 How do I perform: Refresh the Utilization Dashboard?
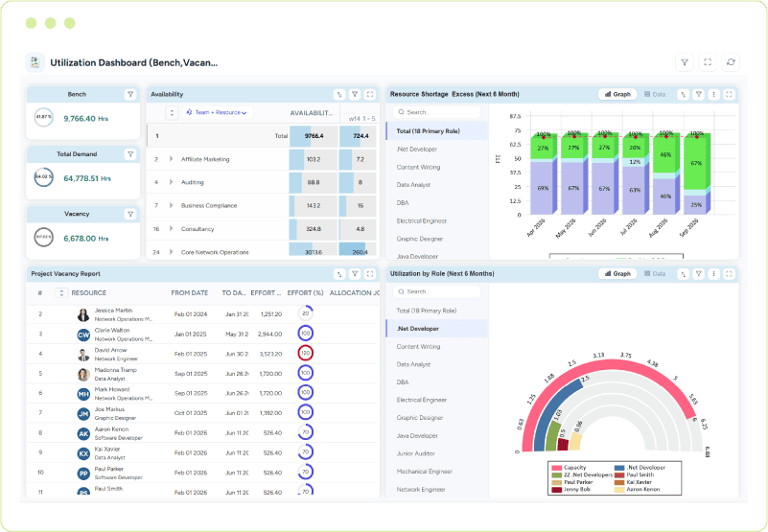[x=731, y=62]
